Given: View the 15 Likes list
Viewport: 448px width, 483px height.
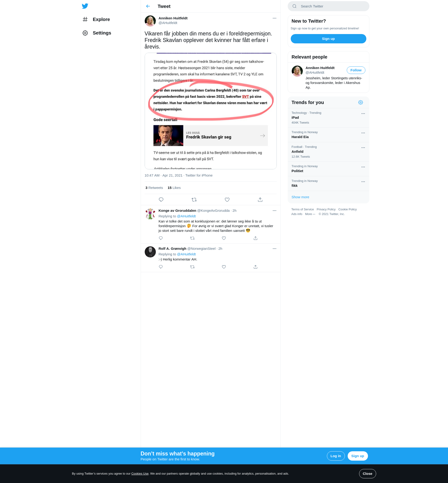Looking at the screenshot, I should coord(174,188).
